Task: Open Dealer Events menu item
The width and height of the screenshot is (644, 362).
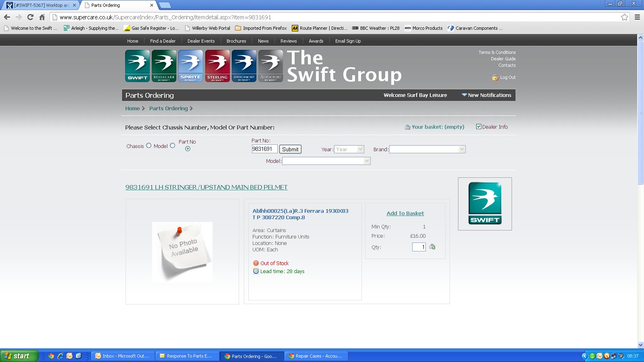Action: pos(201,41)
